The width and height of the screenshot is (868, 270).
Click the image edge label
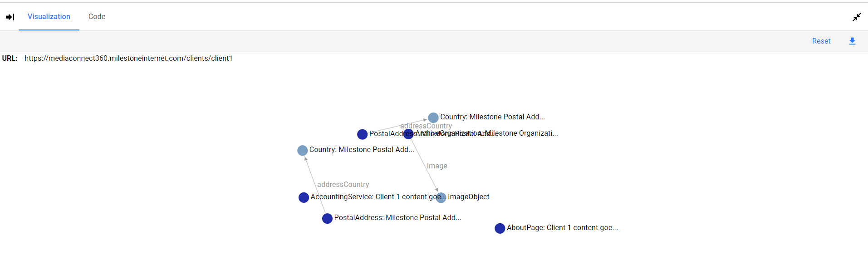point(437,166)
